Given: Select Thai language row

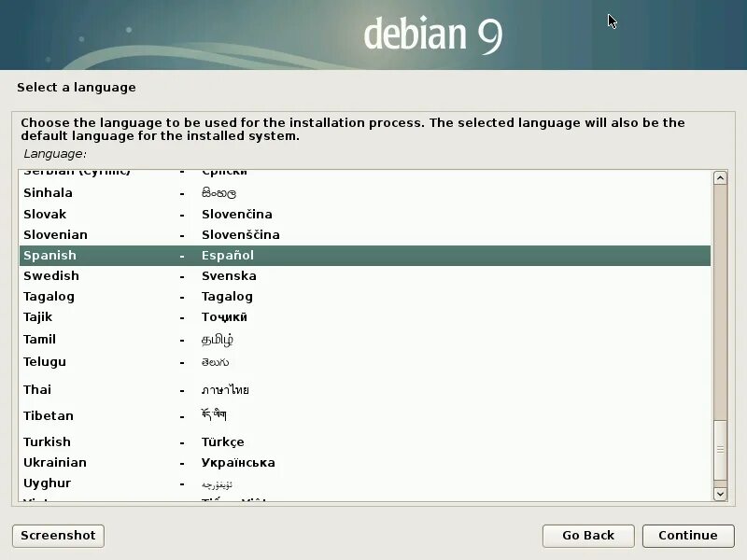Looking at the screenshot, I should tap(365, 389).
